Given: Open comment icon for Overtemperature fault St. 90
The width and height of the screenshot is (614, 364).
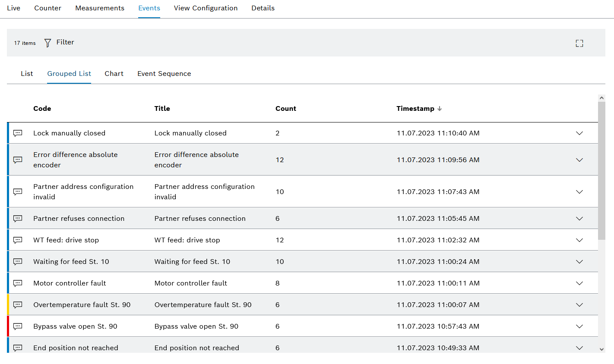Looking at the screenshot, I should pyautogui.click(x=18, y=305).
